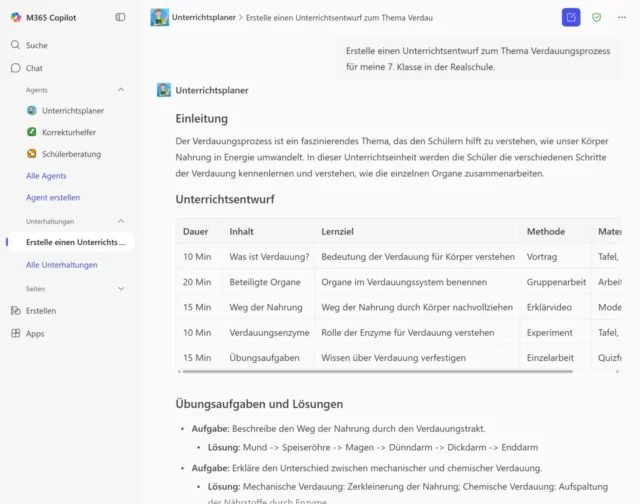This screenshot has width=640, height=504.
Task: Open Suche from the sidebar
Action: point(36,45)
